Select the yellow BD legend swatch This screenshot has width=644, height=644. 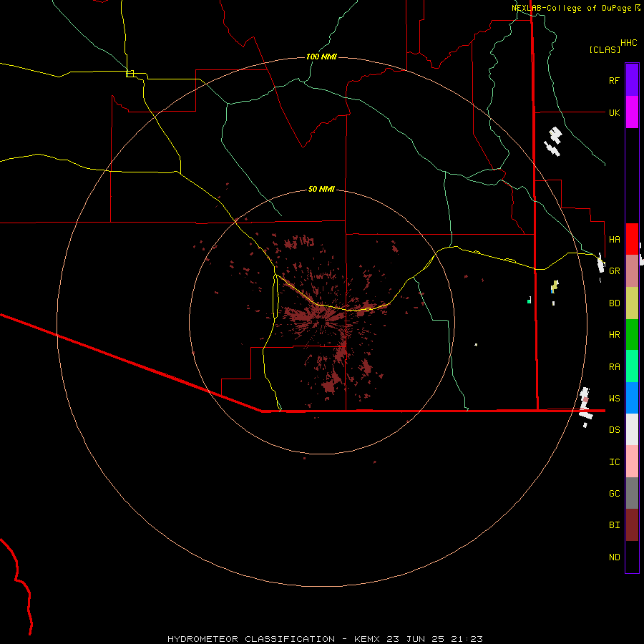(x=632, y=303)
